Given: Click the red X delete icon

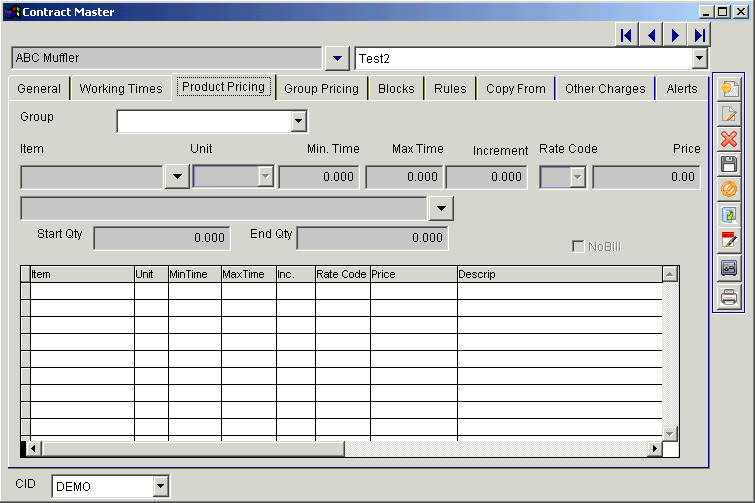Looking at the screenshot, I should pos(729,140).
